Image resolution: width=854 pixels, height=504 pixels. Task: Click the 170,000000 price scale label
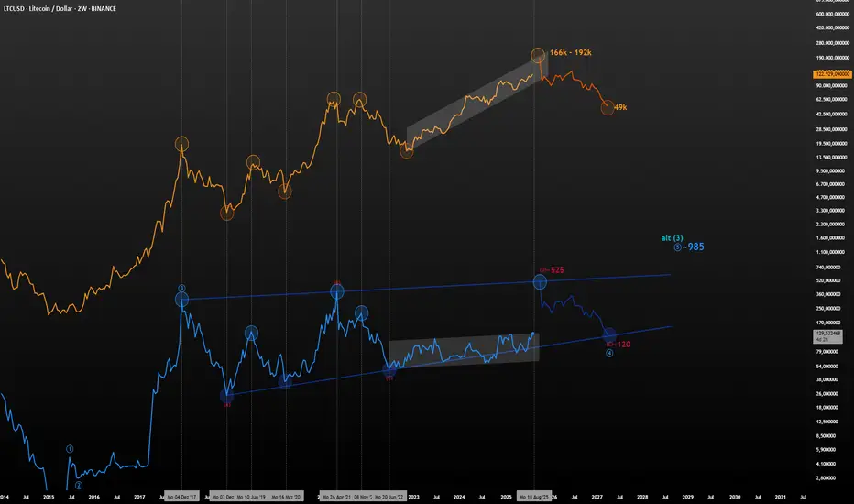(828, 322)
